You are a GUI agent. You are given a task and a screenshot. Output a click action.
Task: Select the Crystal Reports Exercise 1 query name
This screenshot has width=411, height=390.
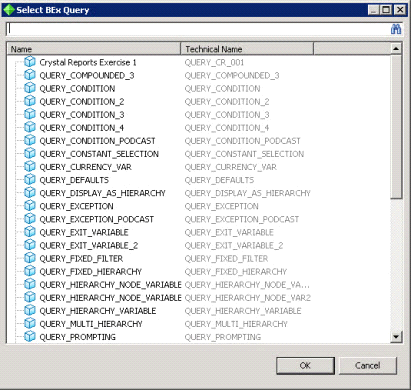(x=88, y=62)
